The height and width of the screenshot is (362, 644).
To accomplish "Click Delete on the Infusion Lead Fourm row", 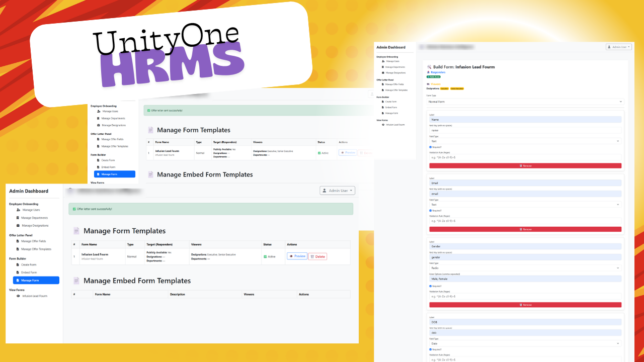I will pos(317,256).
